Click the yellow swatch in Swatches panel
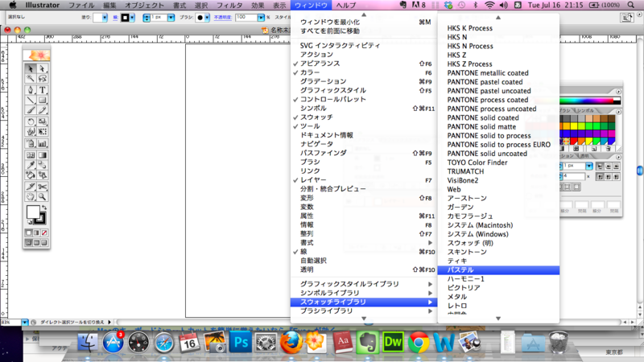The width and height of the screenshot is (644, 362). [575, 126]
